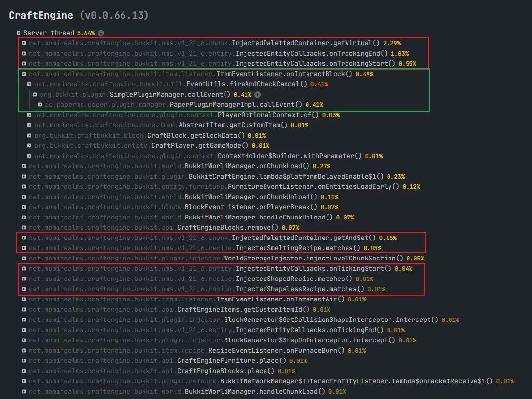Expand InjectedShapedRecipe.matches() node
The image size is (532, 399).
point(24,279)
